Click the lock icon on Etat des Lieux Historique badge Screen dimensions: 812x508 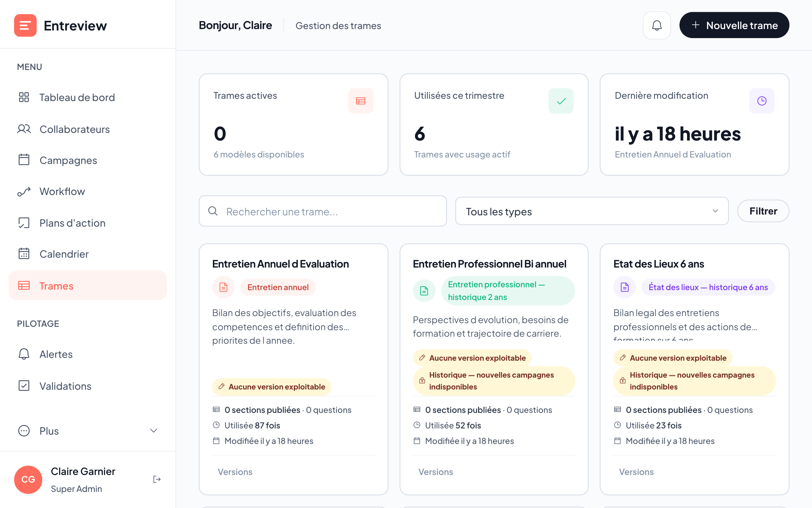click(623, 381)
